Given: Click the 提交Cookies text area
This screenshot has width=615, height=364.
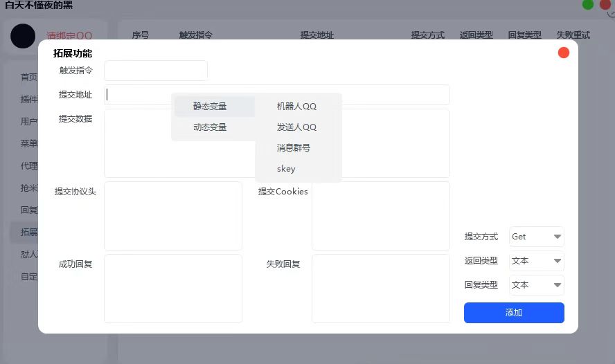Looking at the screenshot, I should click(x=380, y=216).
